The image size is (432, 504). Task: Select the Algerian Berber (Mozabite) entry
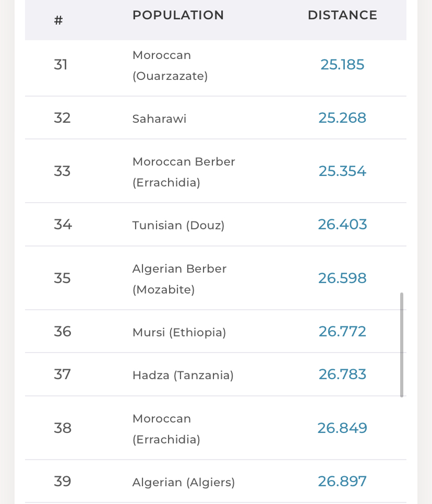(179, 279)
